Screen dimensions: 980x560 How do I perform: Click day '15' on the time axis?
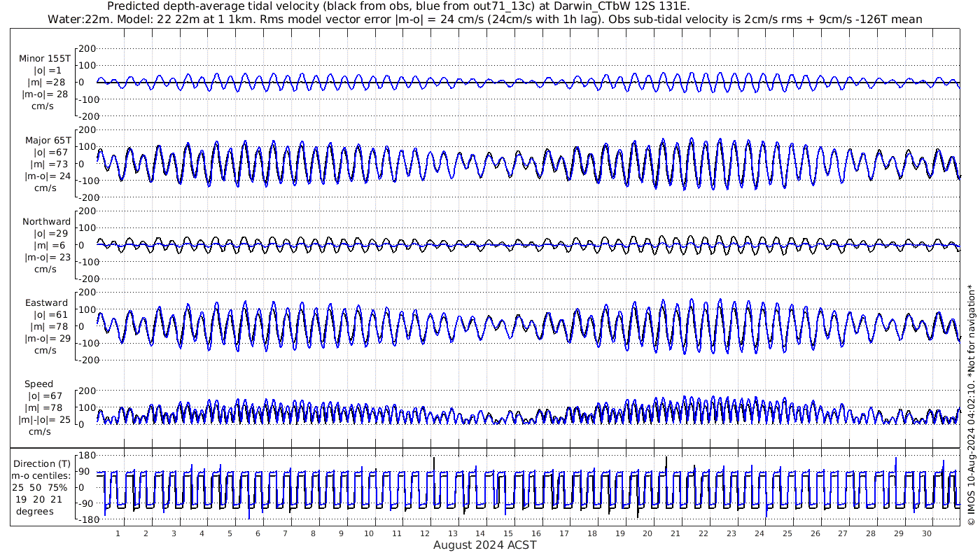tap(508, 533)
